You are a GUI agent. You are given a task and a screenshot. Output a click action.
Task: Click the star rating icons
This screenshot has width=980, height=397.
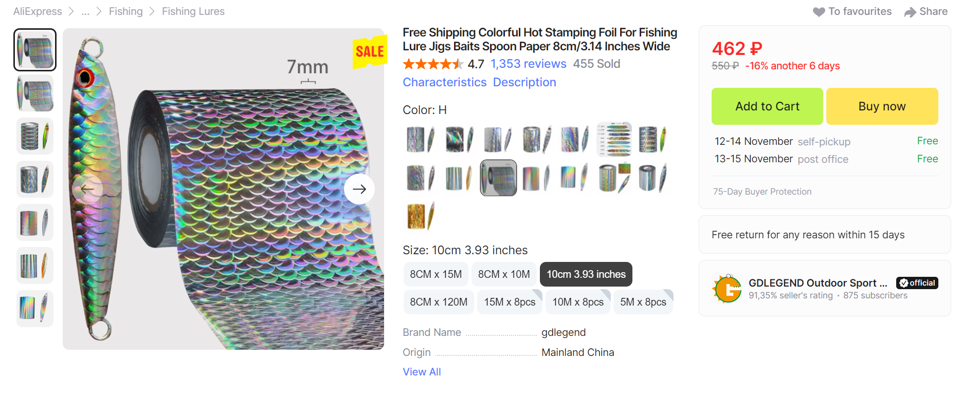[x=432, y=64]
